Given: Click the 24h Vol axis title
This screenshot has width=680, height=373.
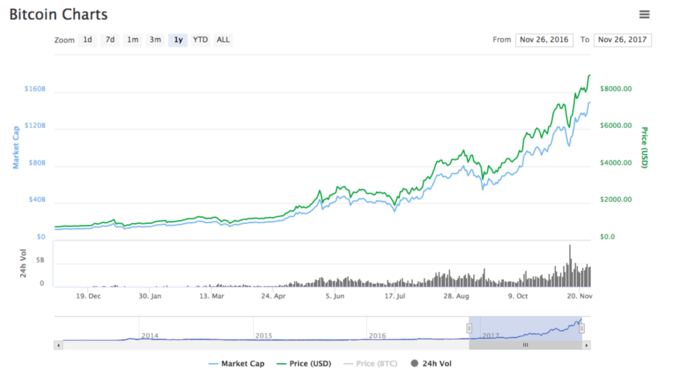Looking at the screenshot, I should tap(23, 263).
